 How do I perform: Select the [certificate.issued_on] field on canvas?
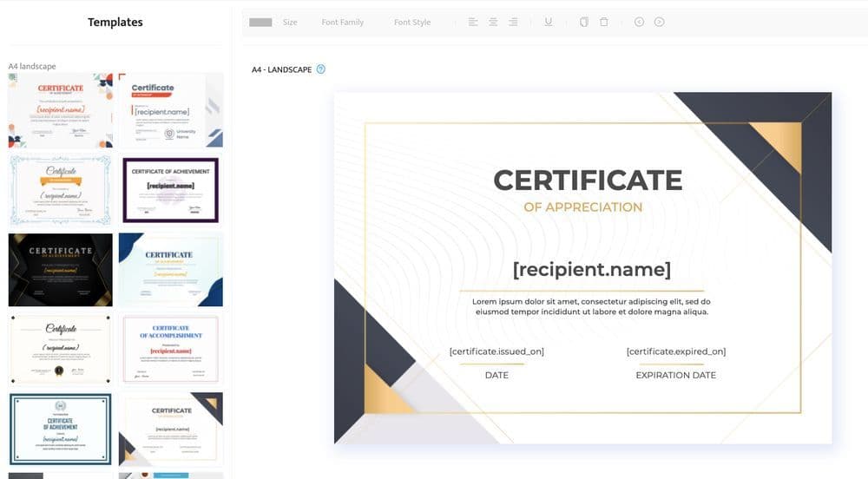(496, 351)
